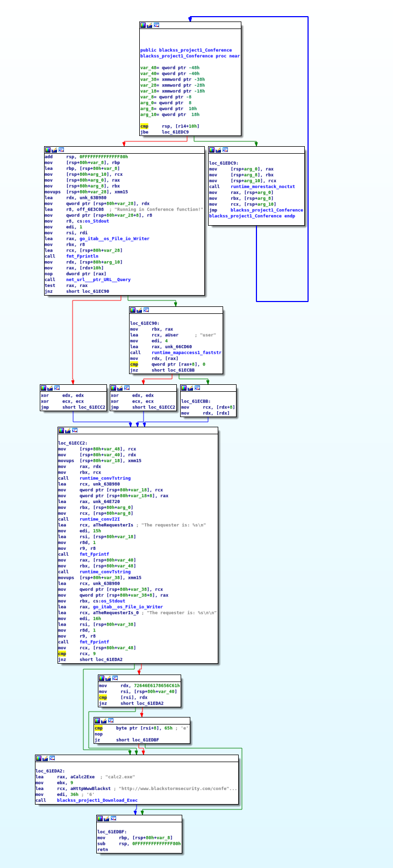
Task: Click the color icon on loc_61ECBB node
Action: click(x=184, y=388)
